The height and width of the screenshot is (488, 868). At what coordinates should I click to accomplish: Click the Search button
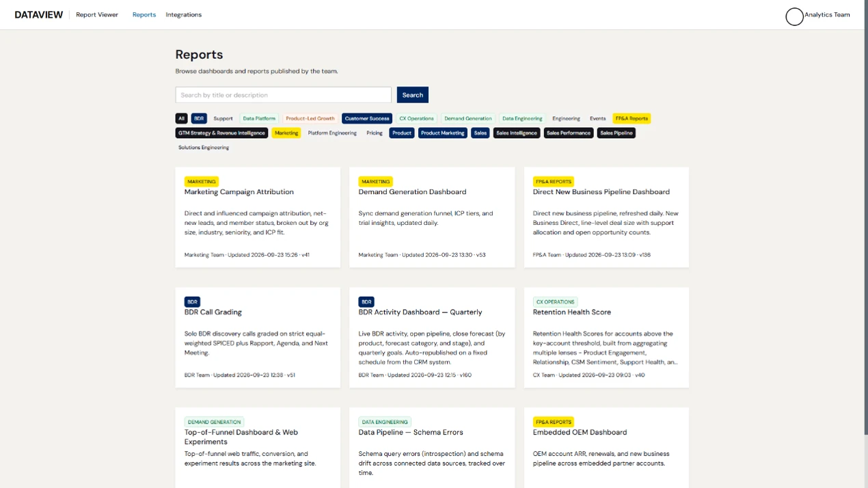click(x=412, y=95)
